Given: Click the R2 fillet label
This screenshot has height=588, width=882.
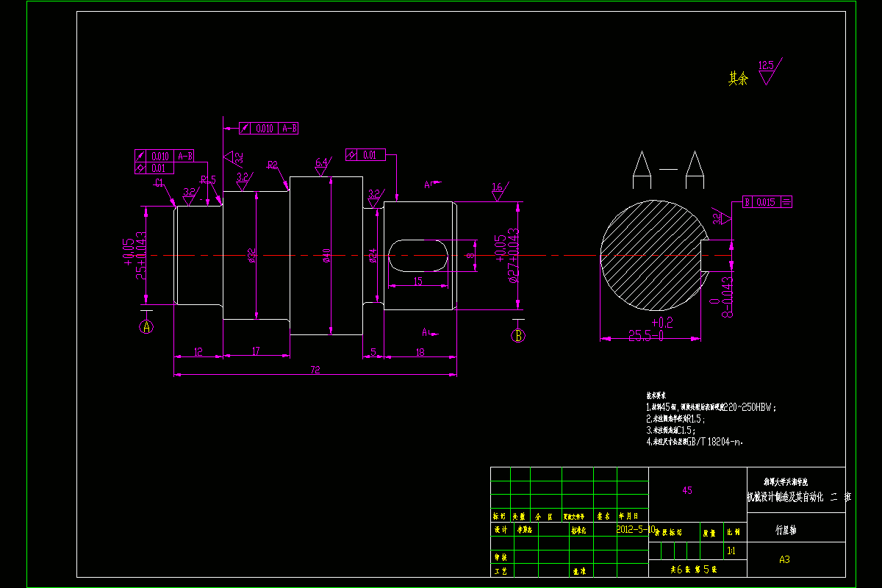Looking at the screenshot, I should coord(273,165).
